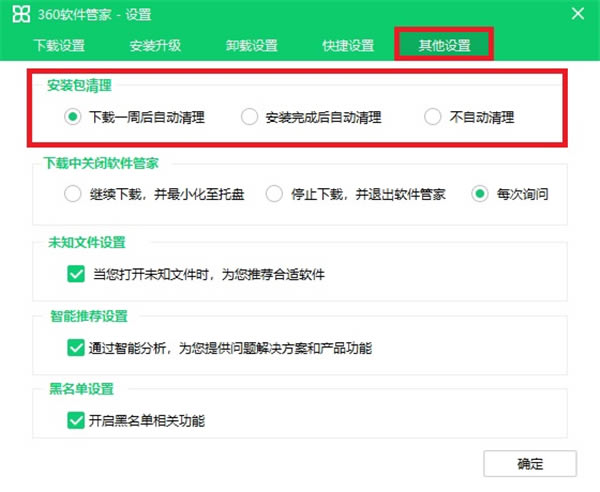Viewport: 600px width, 492px height.
Task: Open the 安装升级 tab
Action: [155, 46]
